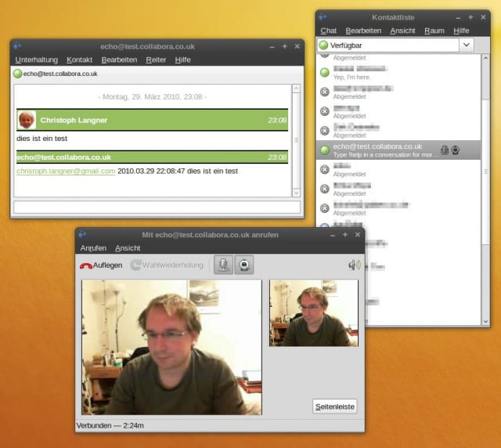Click the christoph.langner@gmail.com link in chat
This screenshot has width=501, height=448.
66,171
